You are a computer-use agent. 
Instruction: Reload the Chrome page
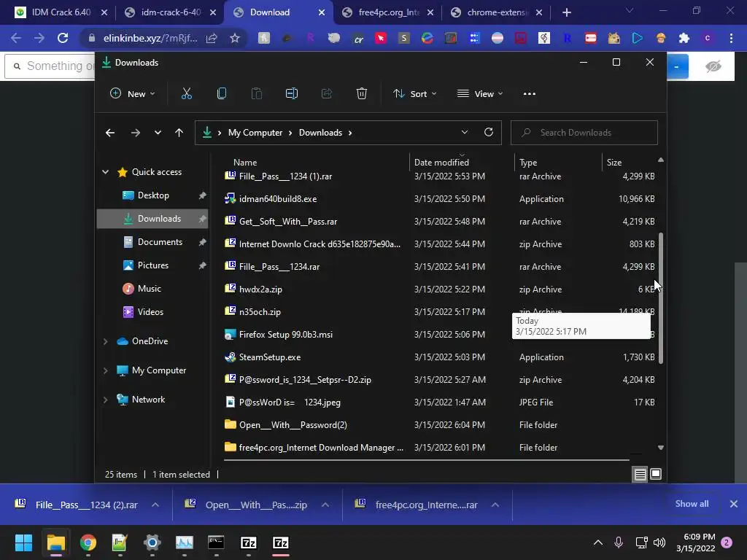pyautogui.click(x=63, y=38)
